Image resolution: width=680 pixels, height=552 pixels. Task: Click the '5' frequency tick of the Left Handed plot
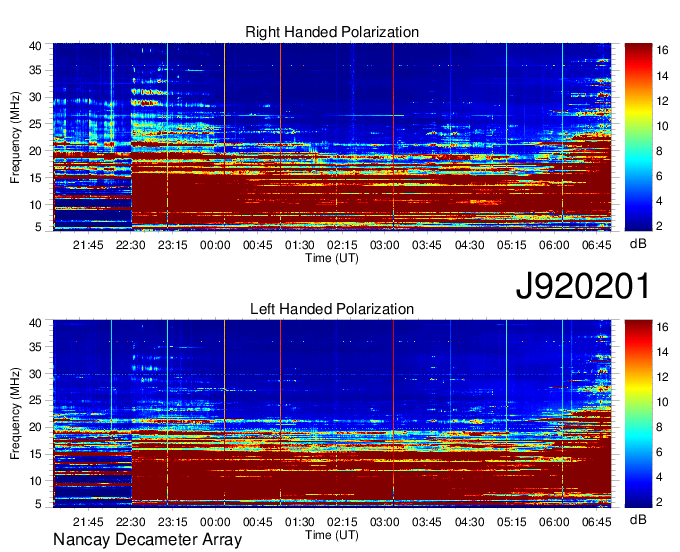[x=38, y=504]
